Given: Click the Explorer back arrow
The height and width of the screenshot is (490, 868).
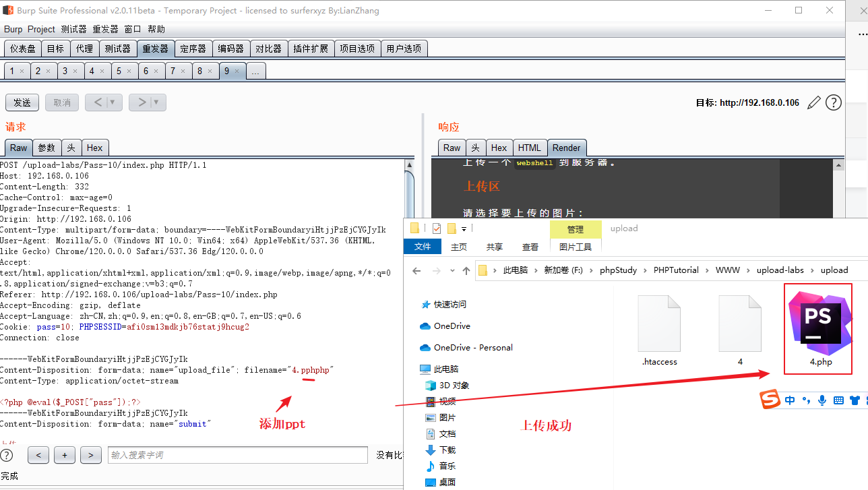Looking at the screenshot, I should point(416,270).
